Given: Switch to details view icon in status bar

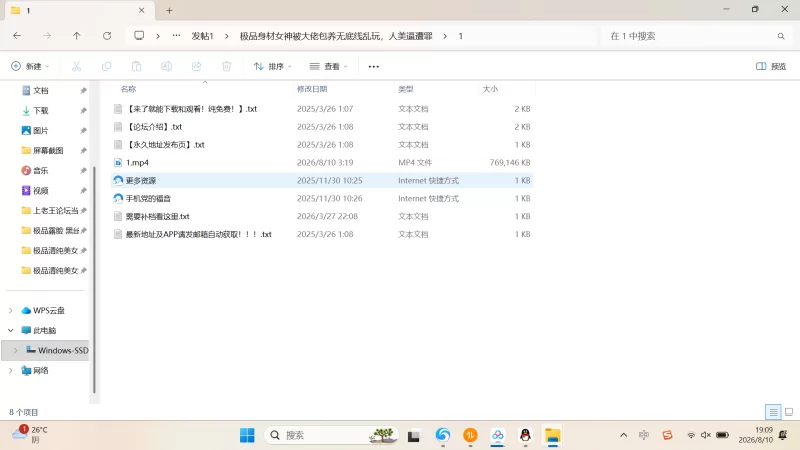Looking at the screenshot, I should coord(773,411).
